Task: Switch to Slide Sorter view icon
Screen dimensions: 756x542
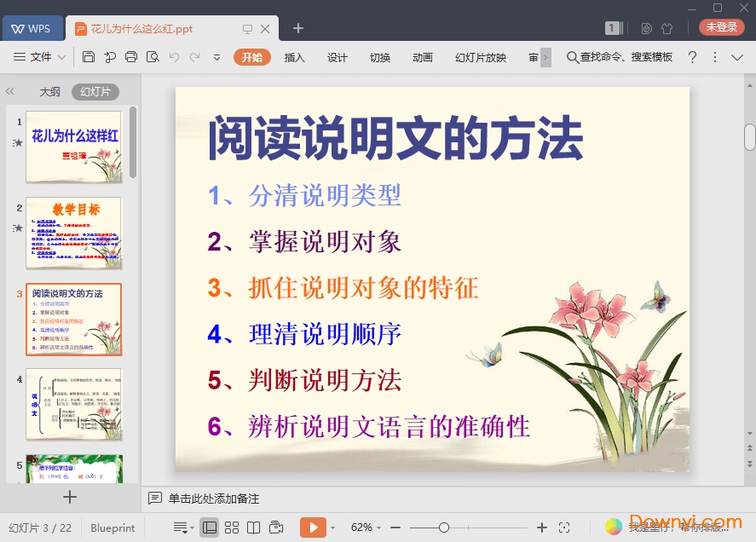Action: [x=232, y=528]
